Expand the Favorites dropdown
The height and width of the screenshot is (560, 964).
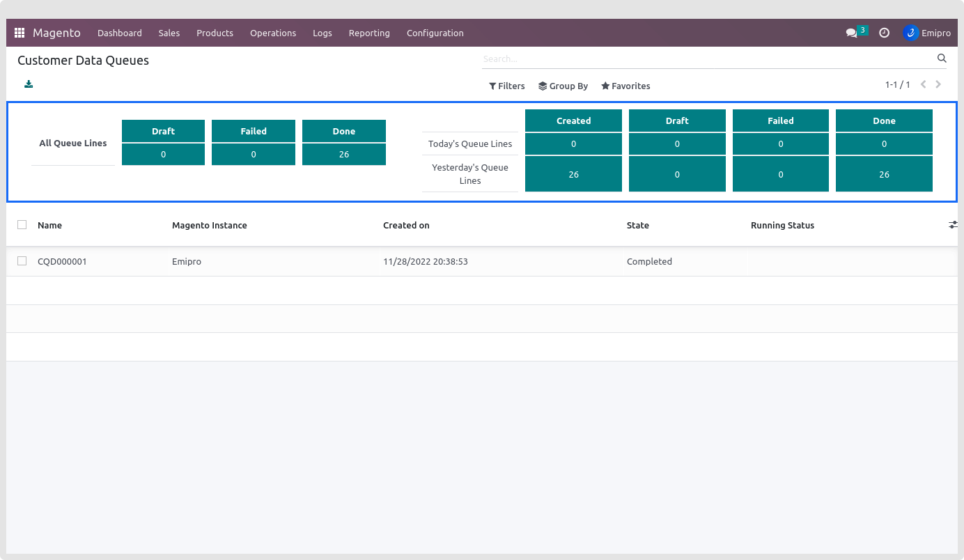pos(625,86)
